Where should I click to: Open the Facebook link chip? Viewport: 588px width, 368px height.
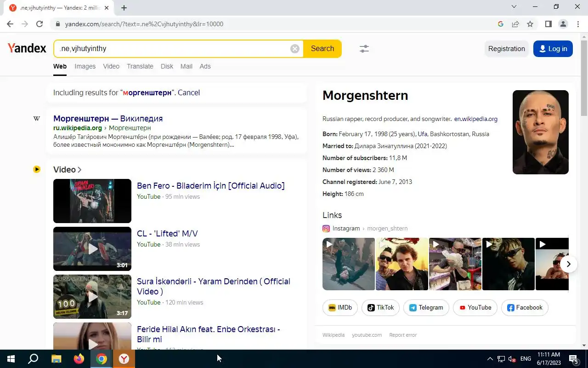(x=525, y=308)
